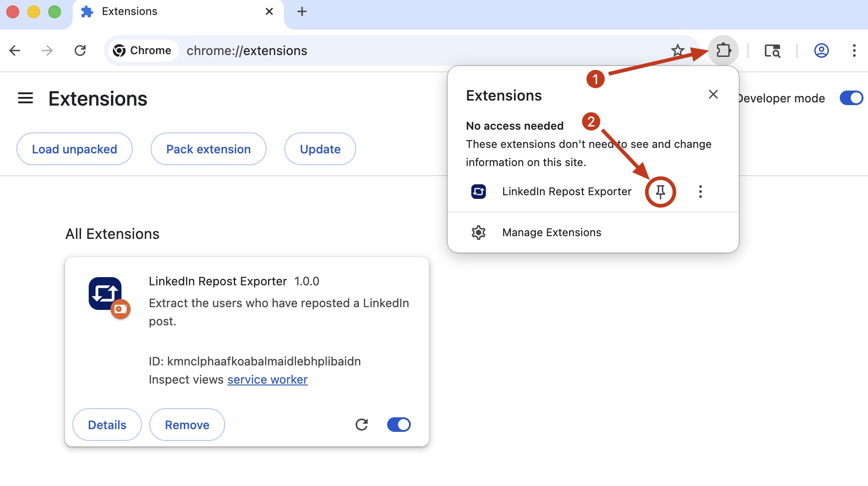Image resolution: width=868 pixels, height=486 pixels.
Task: Toggle Developer mode switch
Action: (852, 98)
